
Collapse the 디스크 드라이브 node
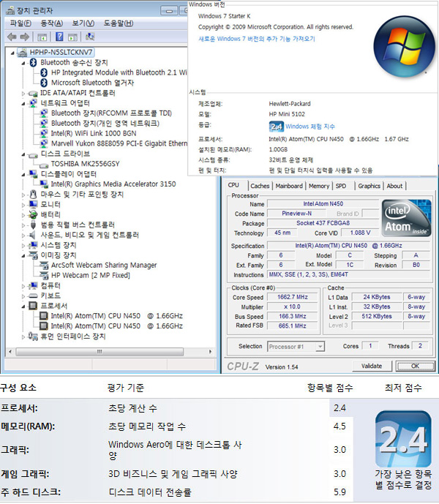click(x=23, y=154)
